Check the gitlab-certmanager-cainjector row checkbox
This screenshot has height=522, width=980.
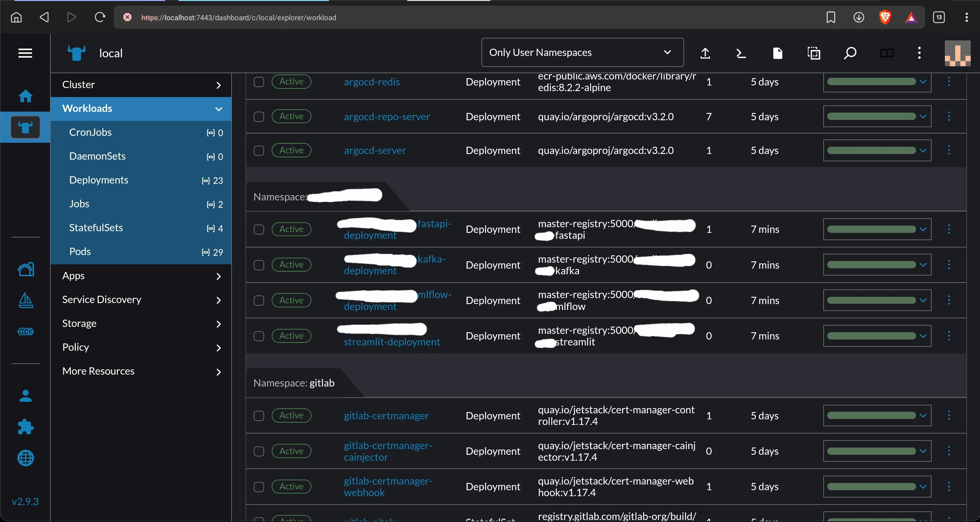259,451
